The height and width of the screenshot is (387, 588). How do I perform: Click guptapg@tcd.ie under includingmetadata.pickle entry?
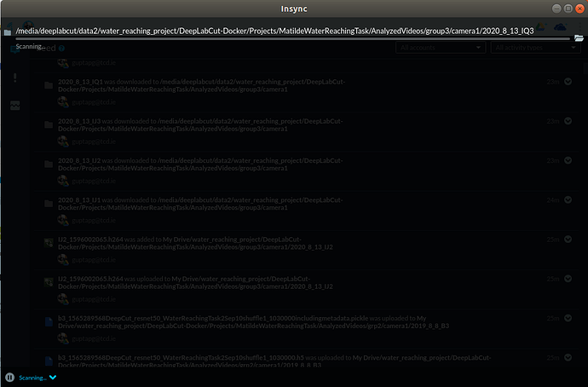(x=94, y=338)
